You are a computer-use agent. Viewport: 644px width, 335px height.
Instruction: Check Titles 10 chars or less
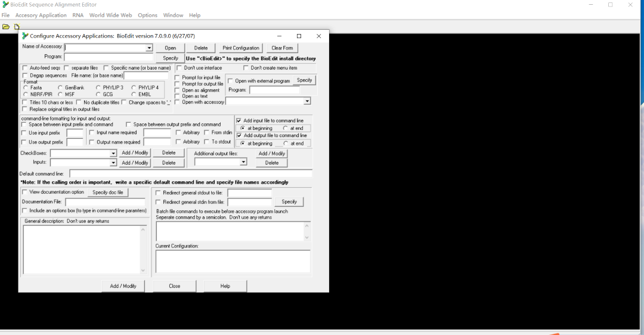coord(25,103)
